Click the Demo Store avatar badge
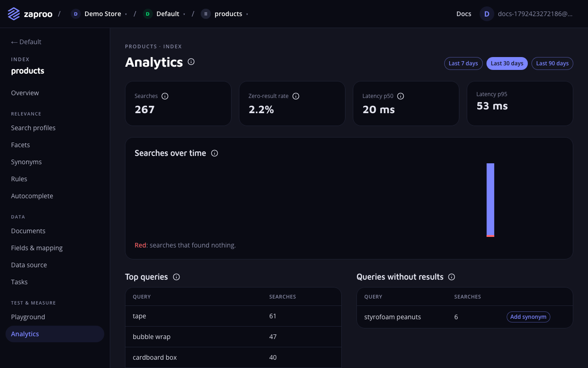Image resolution: width=588 pixels, height=368 pixels. (x=76, y=14)
